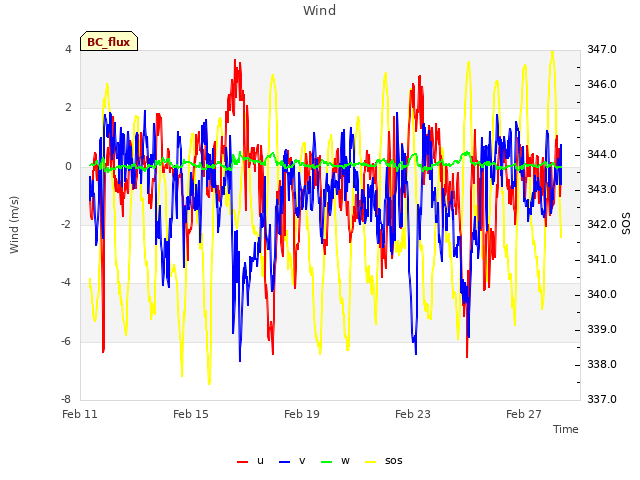
Task: Click the 345.0 right axis value
Action: [602, 120]
